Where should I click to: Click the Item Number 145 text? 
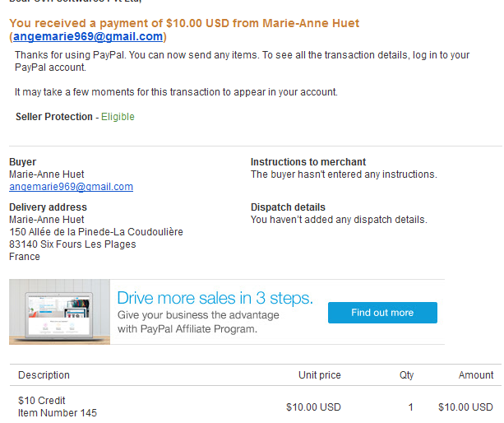[58, 412]
